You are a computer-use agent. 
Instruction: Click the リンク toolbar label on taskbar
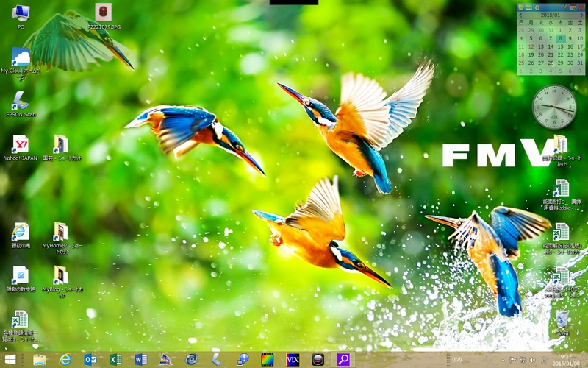click(456, 359)
